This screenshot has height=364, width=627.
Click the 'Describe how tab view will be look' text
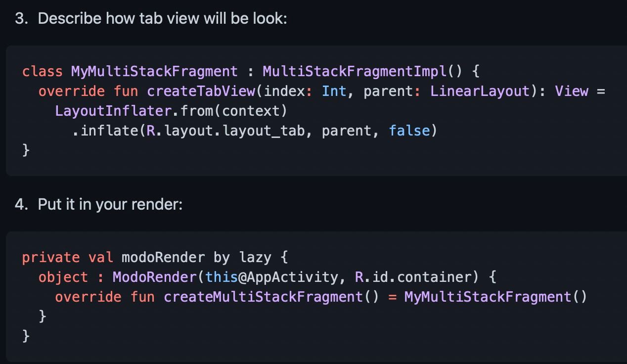pyautogui.click(x=162, y=18)
